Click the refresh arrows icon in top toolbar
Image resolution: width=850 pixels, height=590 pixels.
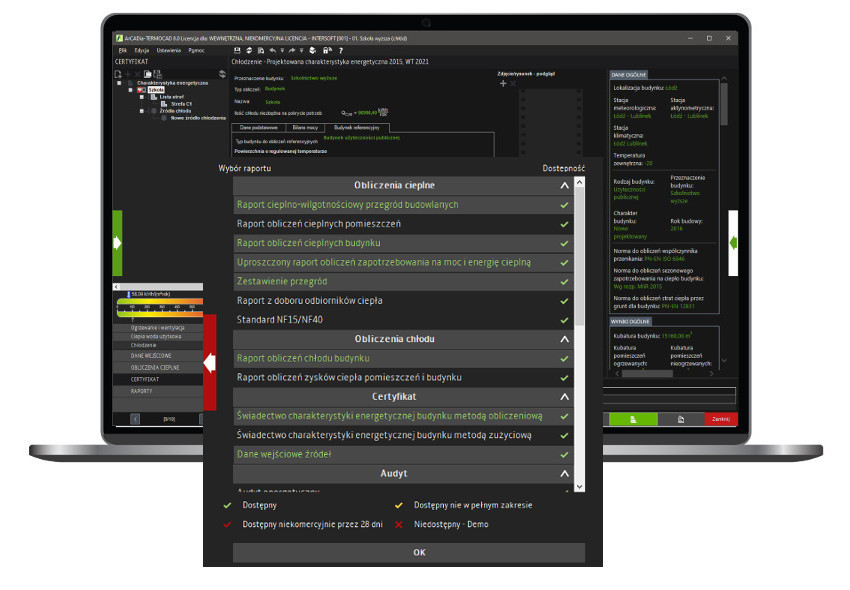tap(249, 50)
